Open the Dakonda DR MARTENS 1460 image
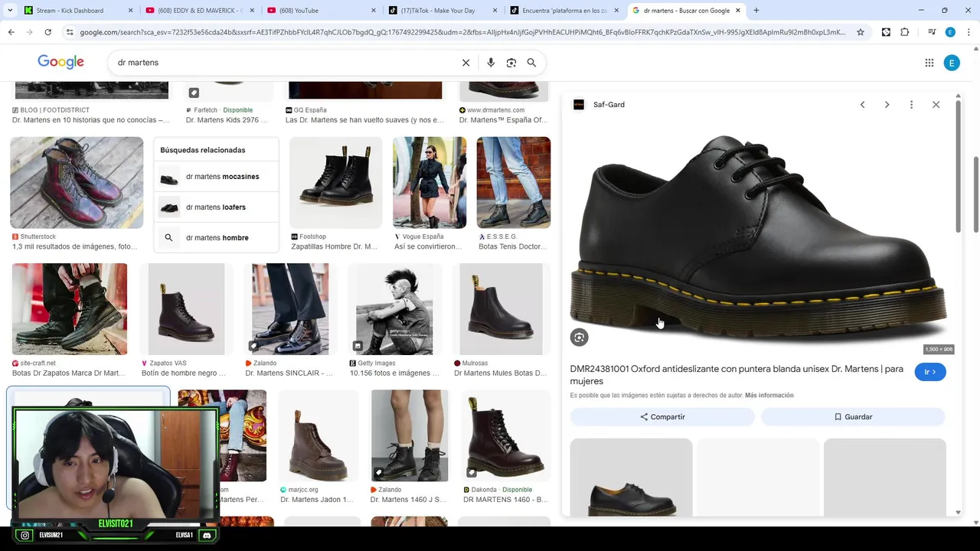 click(x=506, y=435)
